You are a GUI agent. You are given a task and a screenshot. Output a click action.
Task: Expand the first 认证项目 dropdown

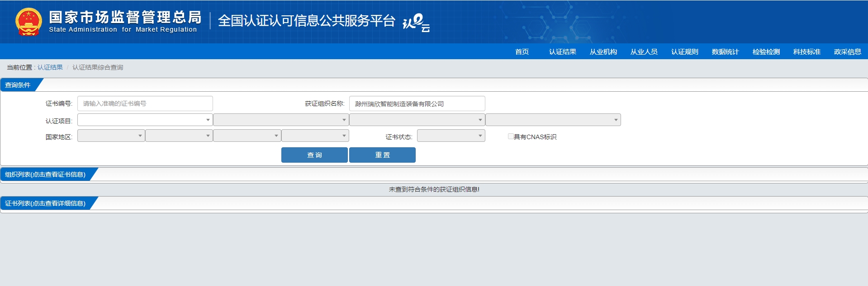145,120
